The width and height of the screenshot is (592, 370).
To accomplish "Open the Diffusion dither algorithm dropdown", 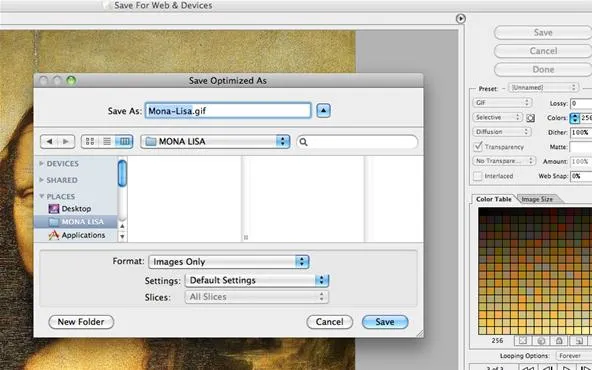I will point(502,132).
